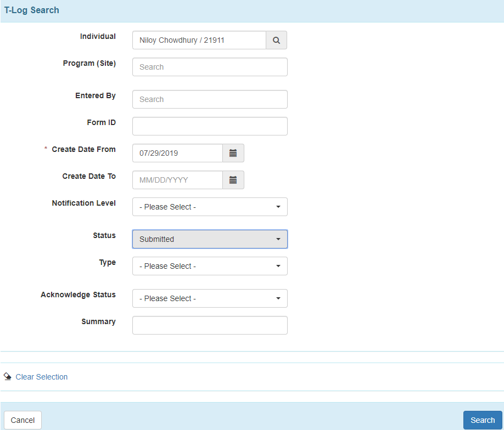The width and height of the screenshot is (504, 430).
Task: Click the Individual label
Action: 98,37
